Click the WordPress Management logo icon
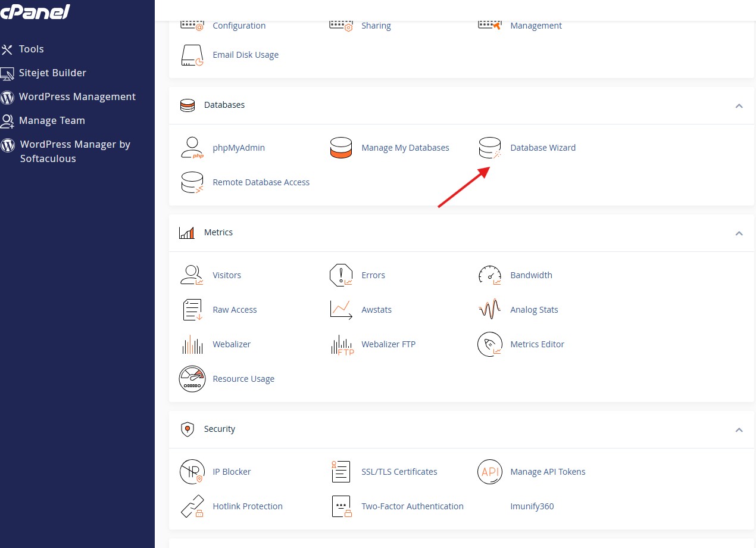The width and height of the screenshot is (756, 548). (7, 97)
